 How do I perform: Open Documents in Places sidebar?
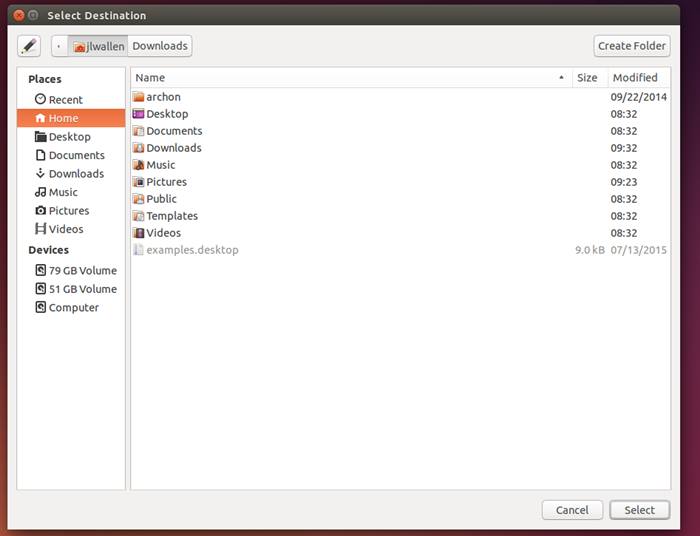pos(71,155)
